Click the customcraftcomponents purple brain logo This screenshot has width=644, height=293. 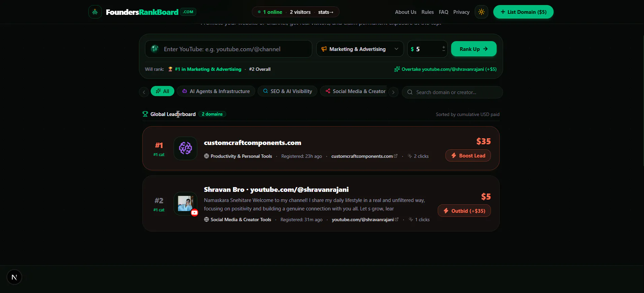pyautogui.click(x=185, y=148)
